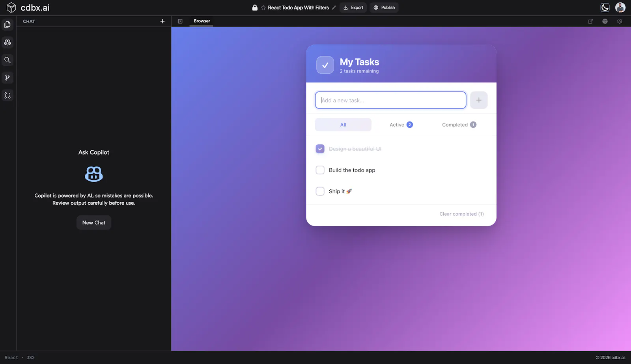Star the React Todo App project
Image resolution: width=631 pixels, height=364 pixels.
[263, 7]
